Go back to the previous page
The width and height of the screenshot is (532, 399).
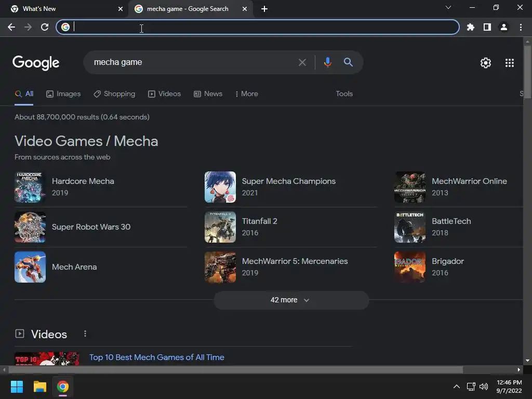coord(11,27)
